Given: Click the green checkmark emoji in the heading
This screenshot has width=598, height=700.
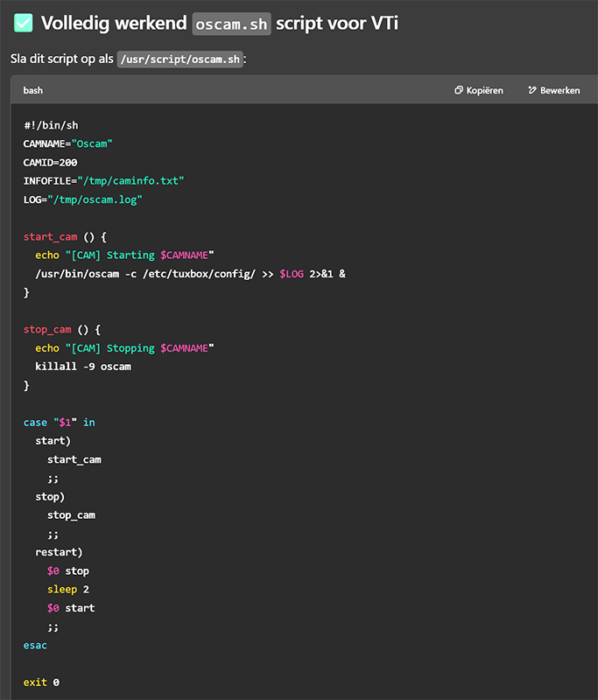Looking at the screenshot, I should click(x=24, y=23).
